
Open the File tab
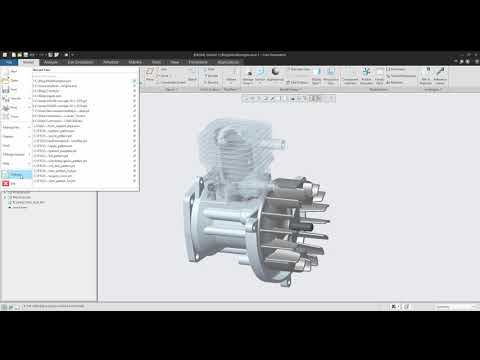pos(9,62)
